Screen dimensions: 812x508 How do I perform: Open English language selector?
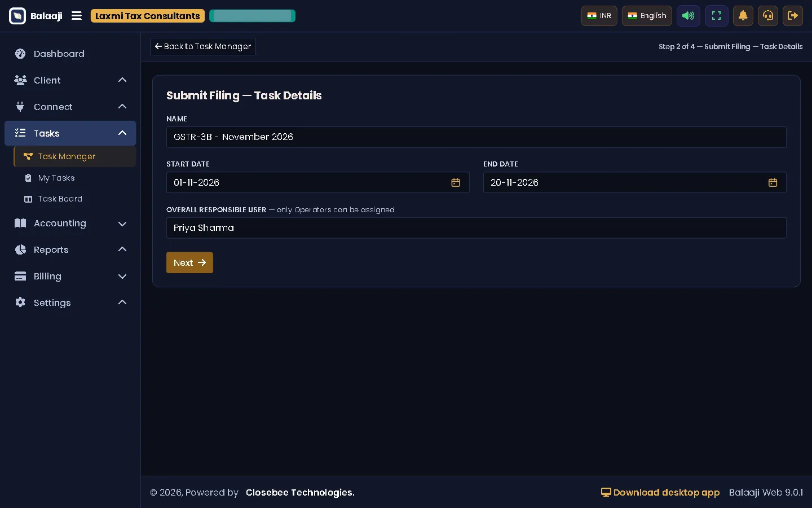[647, 16]
